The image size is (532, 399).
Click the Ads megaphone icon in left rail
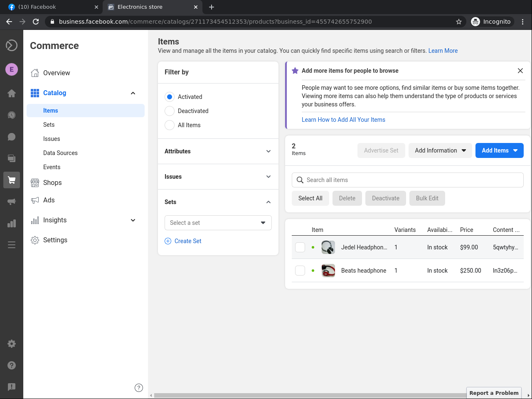coord(12,202)
